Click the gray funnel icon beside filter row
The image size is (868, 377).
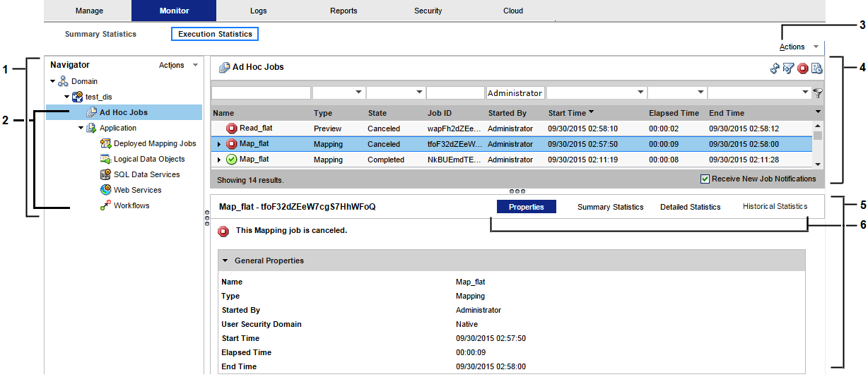tap(819, 92)
